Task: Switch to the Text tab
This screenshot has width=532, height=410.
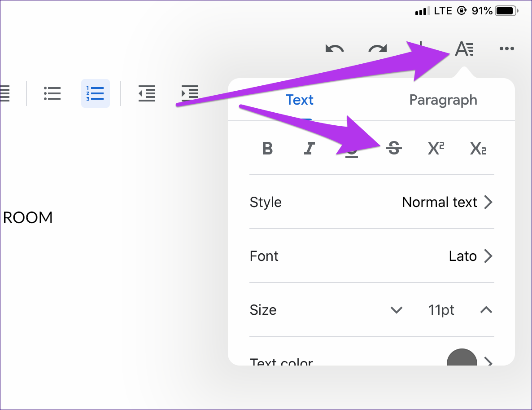Action: [x=300, y=100]
